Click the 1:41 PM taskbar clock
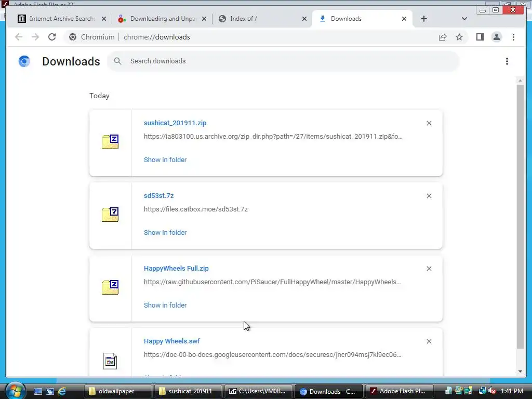Viewport: 532px width, 399px height. 512,391
